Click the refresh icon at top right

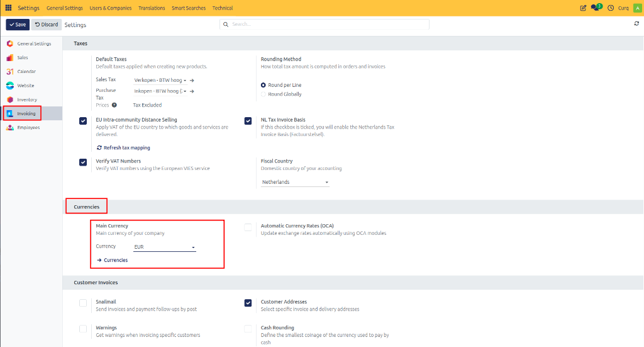point(636,24)
